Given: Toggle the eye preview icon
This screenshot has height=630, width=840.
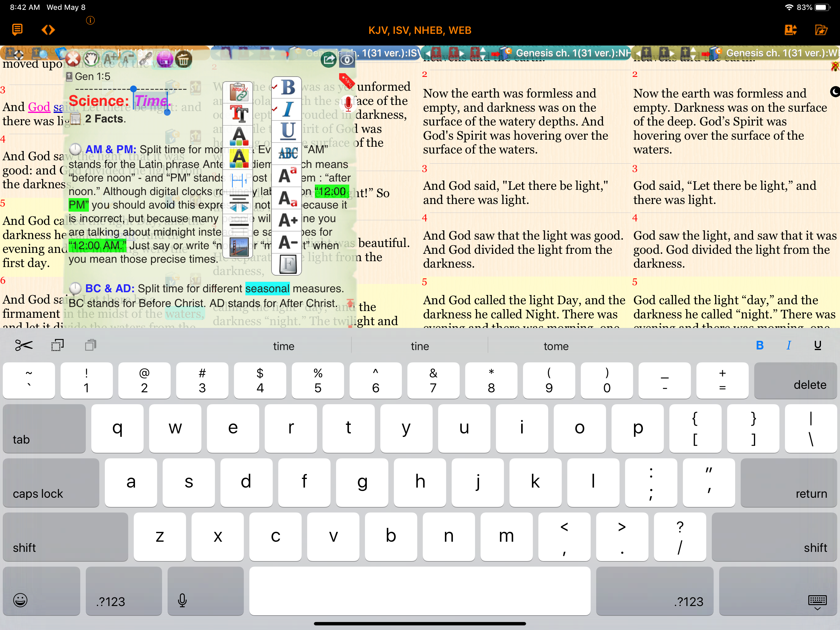Looking at the screenshot, I should (x=347, y=60).
